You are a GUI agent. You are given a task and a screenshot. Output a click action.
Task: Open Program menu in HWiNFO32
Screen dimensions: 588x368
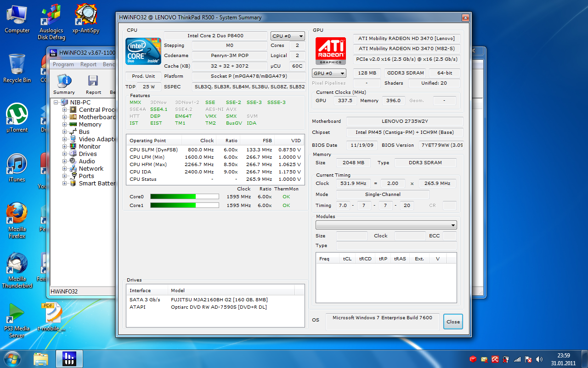tap(63, 64)
